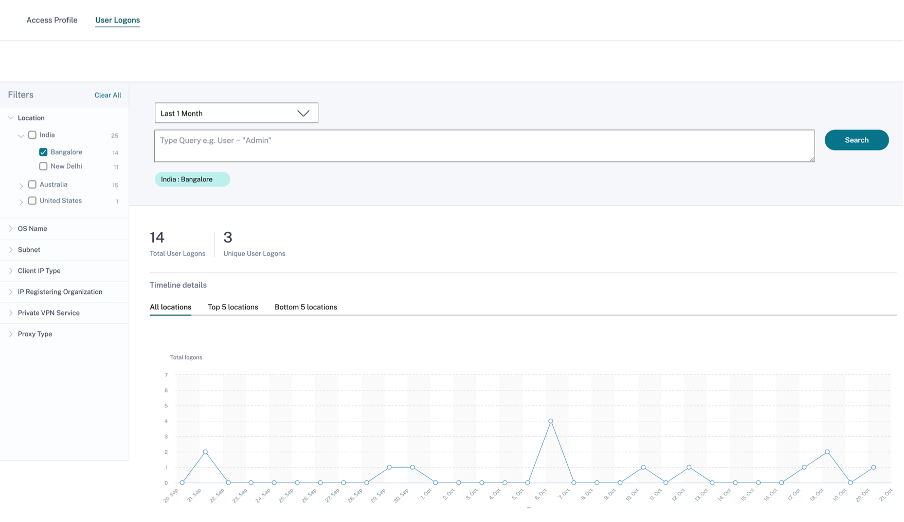Click the Clear All filters link
Screen dimensions: 904x522
click(x=108, y=95)
